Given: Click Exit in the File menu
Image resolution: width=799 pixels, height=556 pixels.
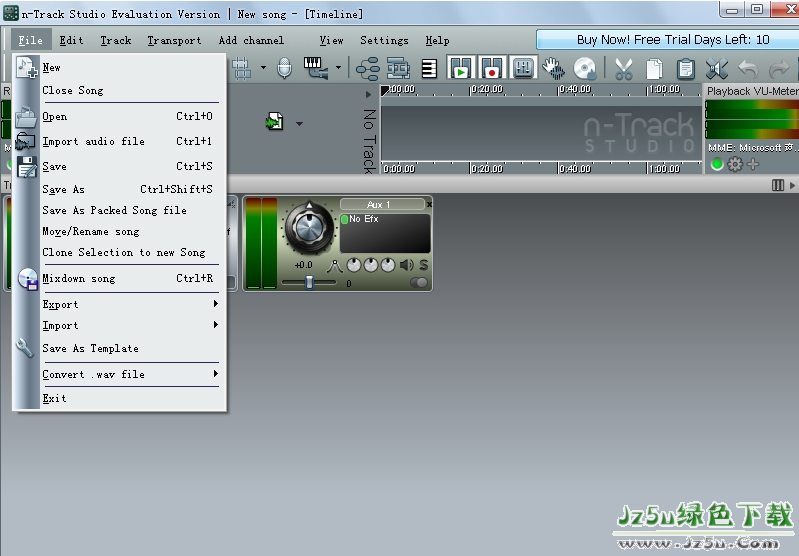Looking at the screenshot, I should point(119,398).
